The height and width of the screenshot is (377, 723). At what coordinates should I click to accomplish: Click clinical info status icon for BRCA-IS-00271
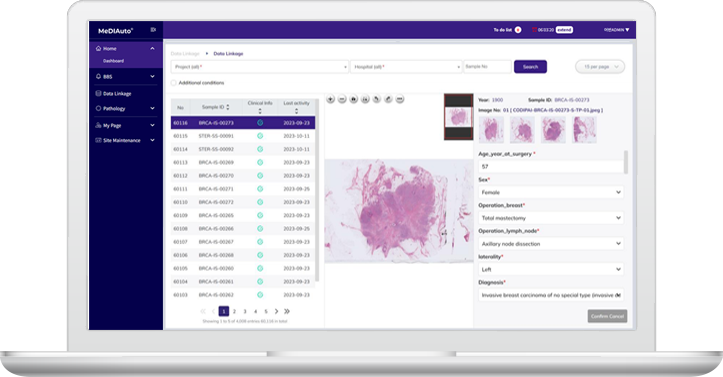pos(260,189)
